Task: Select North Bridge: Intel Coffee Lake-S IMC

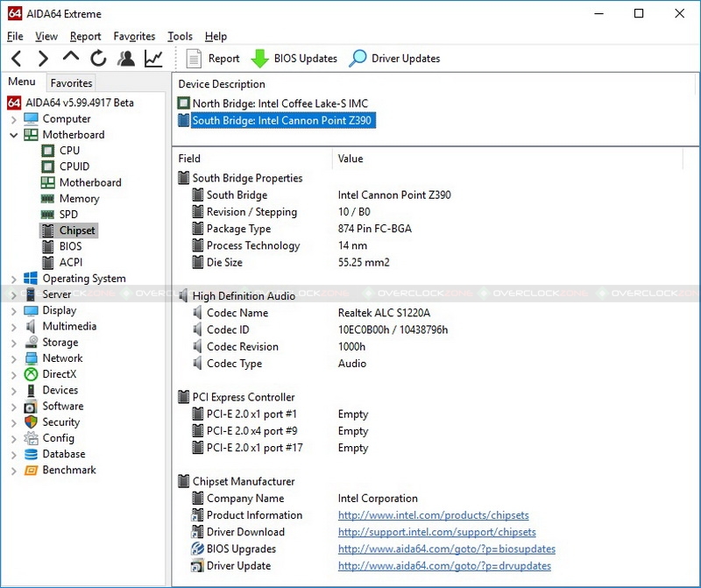Action: coord(273,103)
